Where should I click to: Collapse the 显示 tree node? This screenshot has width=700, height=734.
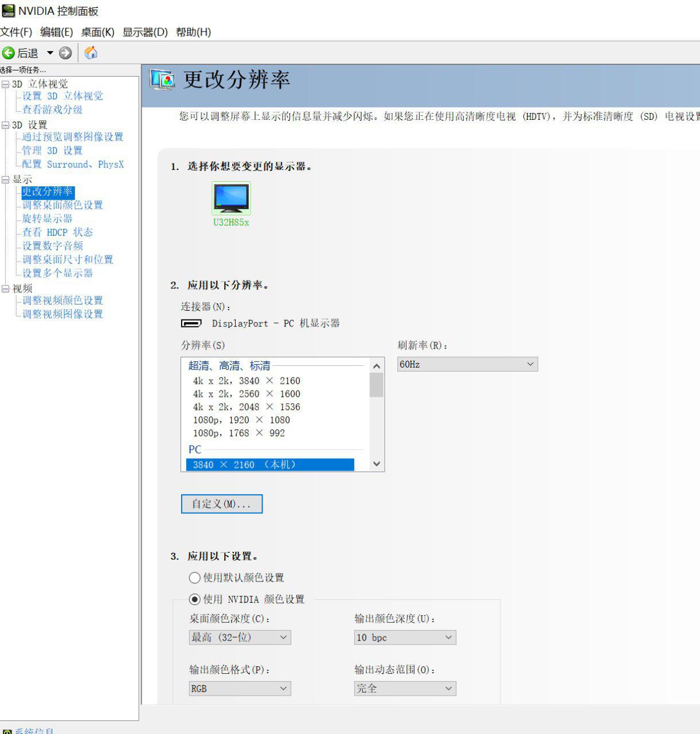tap(6, 179)
